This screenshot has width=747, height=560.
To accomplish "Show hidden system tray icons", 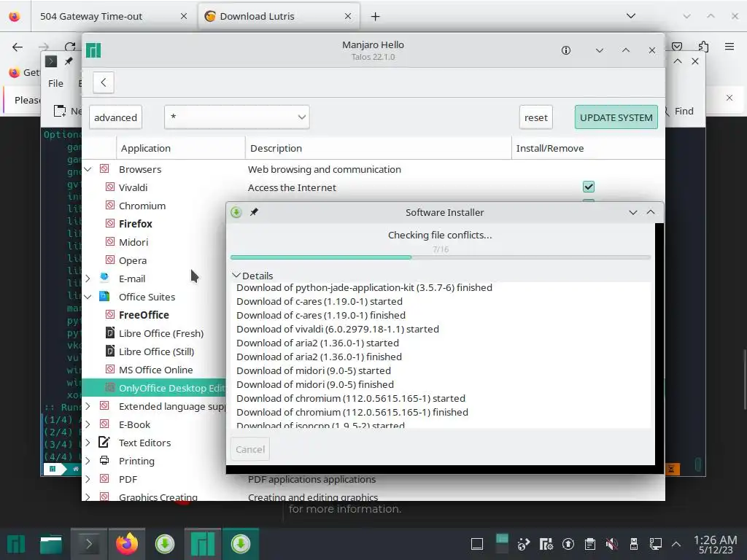I will (x=676, y=544).
